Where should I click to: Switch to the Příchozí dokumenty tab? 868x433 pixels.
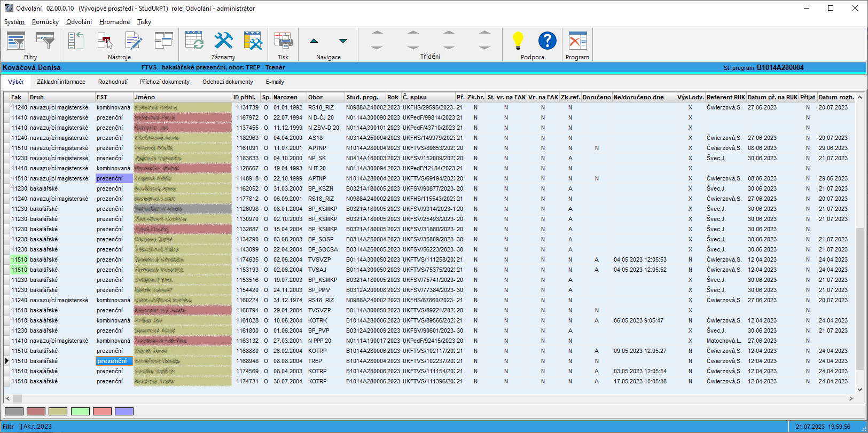(x=165, y=82)
